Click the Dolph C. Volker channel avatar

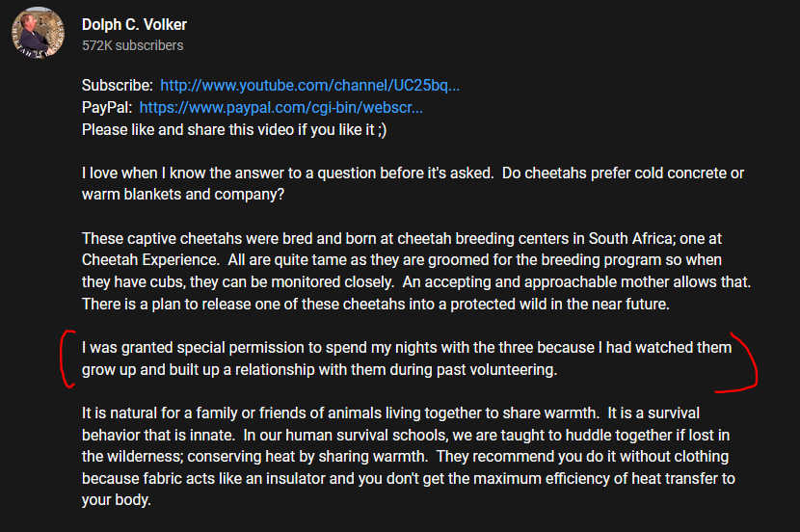click(x=38, y=34)
